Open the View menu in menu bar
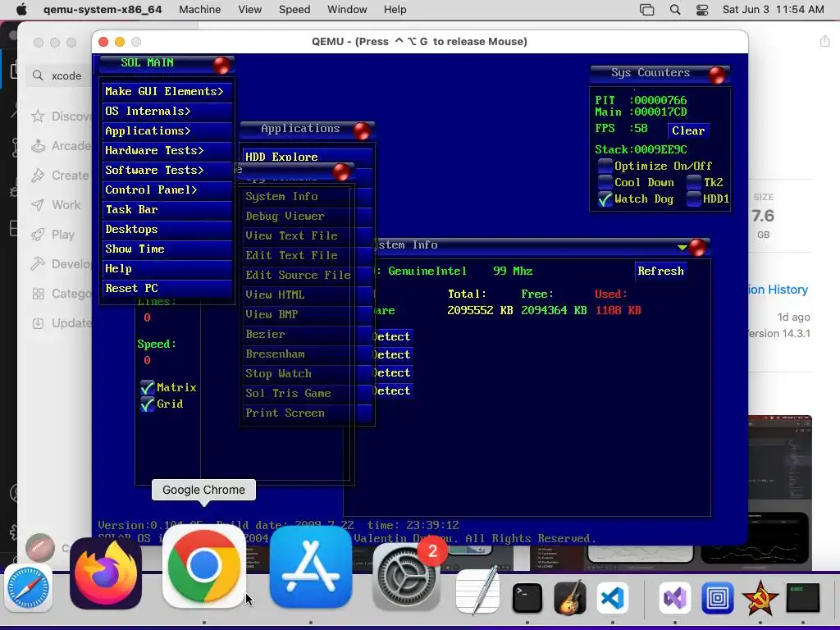The height and width of the screenshot is (630, 840). [x=249, y=10]
